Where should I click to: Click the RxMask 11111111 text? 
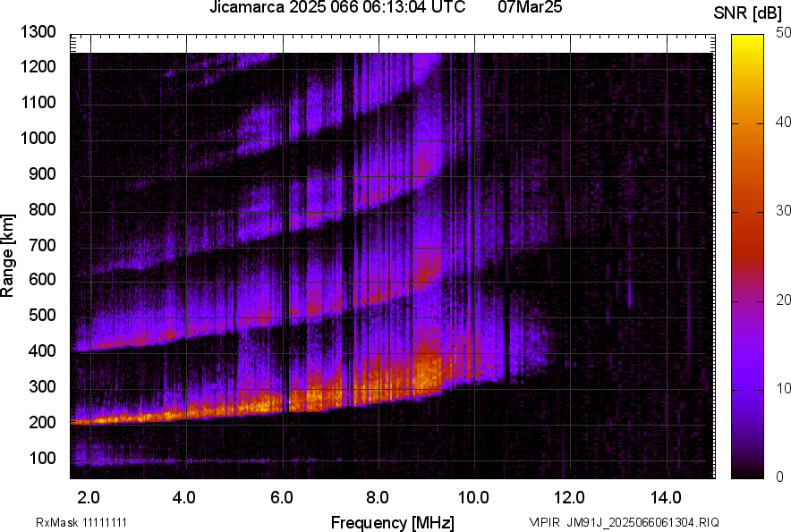87,522
